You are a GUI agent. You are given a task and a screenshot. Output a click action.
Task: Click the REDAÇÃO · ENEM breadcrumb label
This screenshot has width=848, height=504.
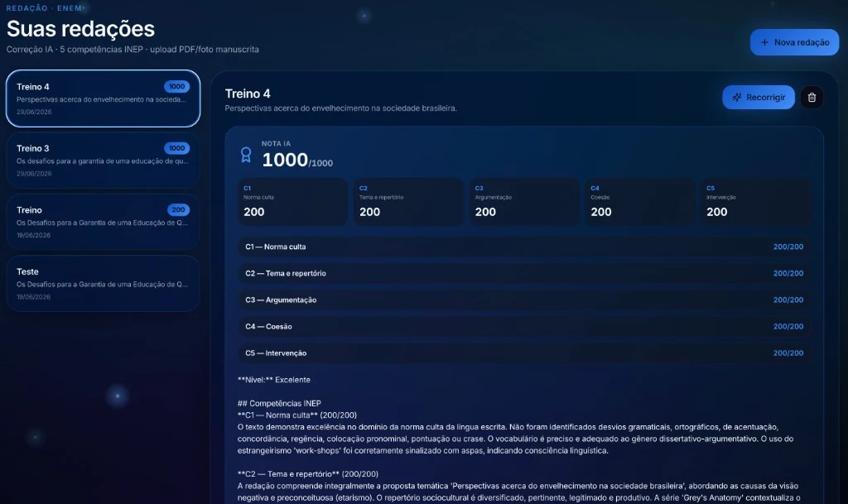point(45,8)
